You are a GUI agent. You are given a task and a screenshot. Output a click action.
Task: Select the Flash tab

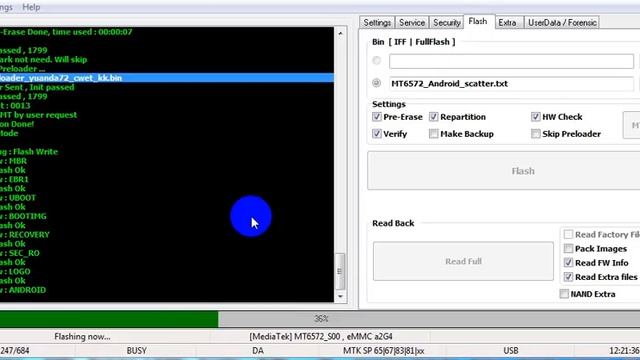(x=478, y=21)
